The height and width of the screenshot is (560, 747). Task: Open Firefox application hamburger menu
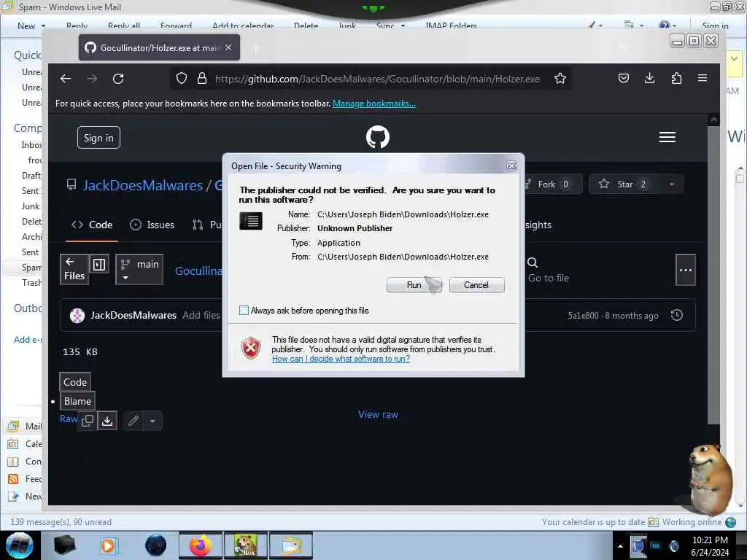pyautogui.click(x=703, y=79)
